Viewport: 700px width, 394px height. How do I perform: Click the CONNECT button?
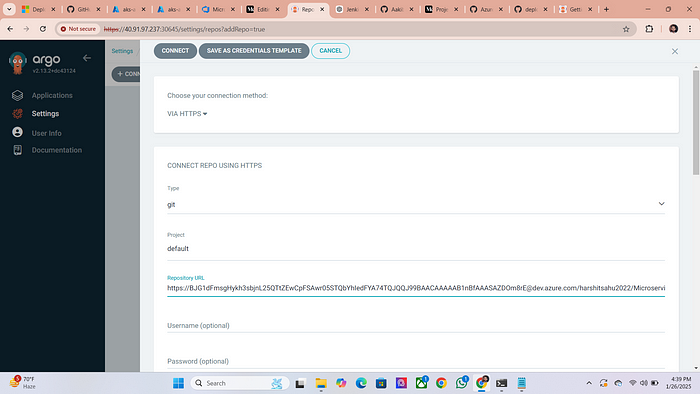(175, 51)
